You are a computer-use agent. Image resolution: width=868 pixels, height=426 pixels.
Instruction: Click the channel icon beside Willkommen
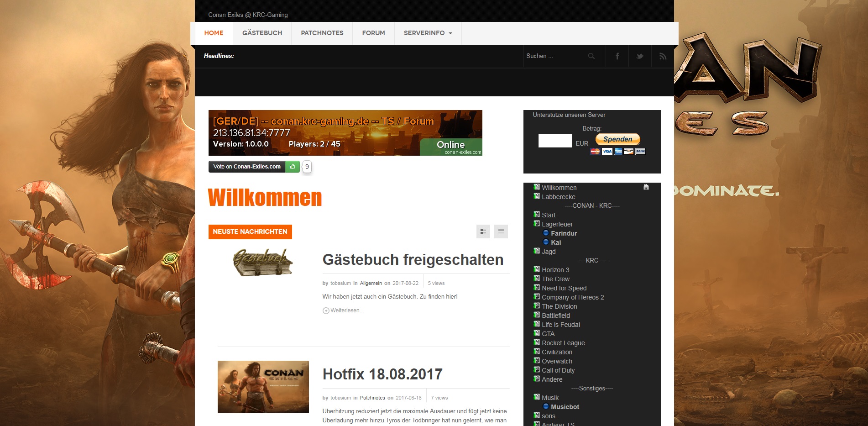[x=537, y=187]
